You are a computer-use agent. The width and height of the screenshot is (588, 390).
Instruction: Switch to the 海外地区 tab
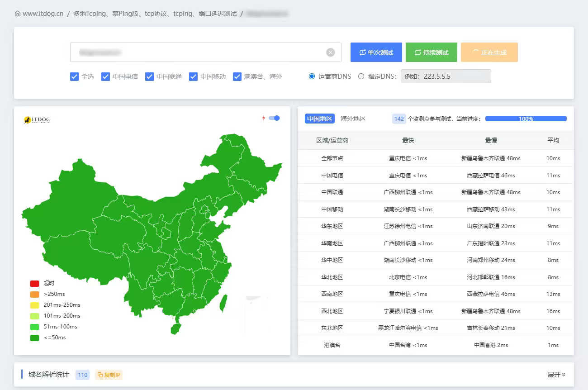pyautogui.click(x=353, y=119)
